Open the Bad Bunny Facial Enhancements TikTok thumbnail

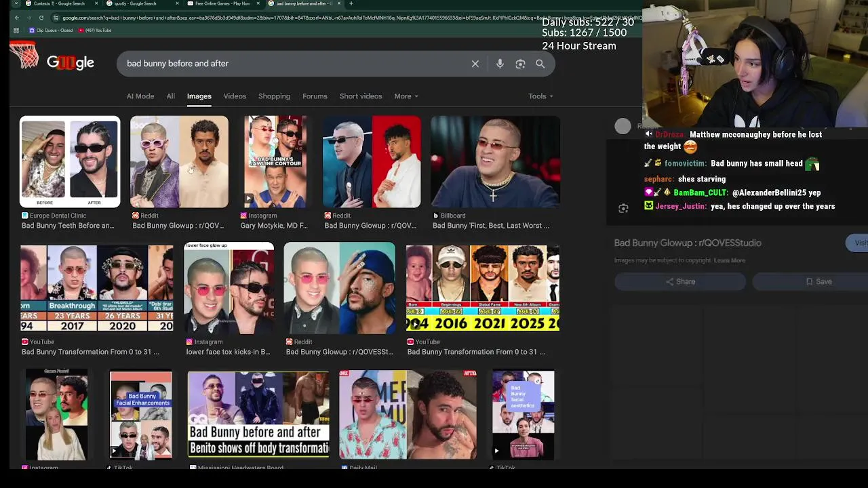[x=141, y=415]
